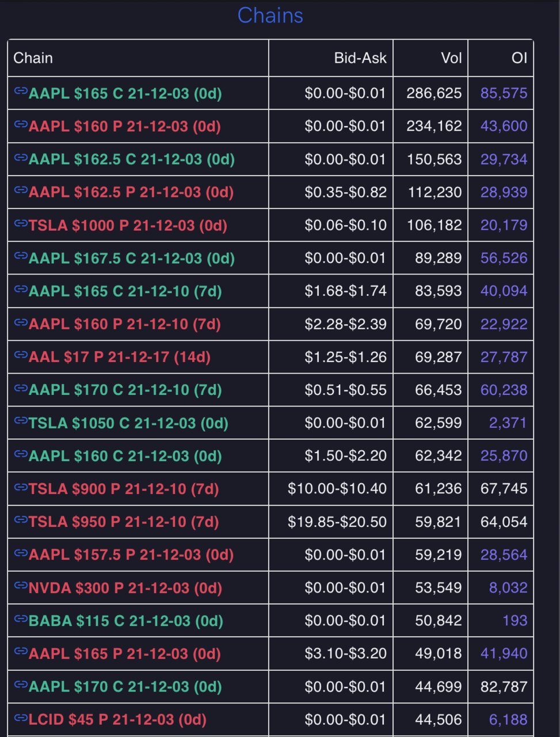Click link icon beside TSLA $1000 P 21-12-03
The image size is (560, 737).
21,223
